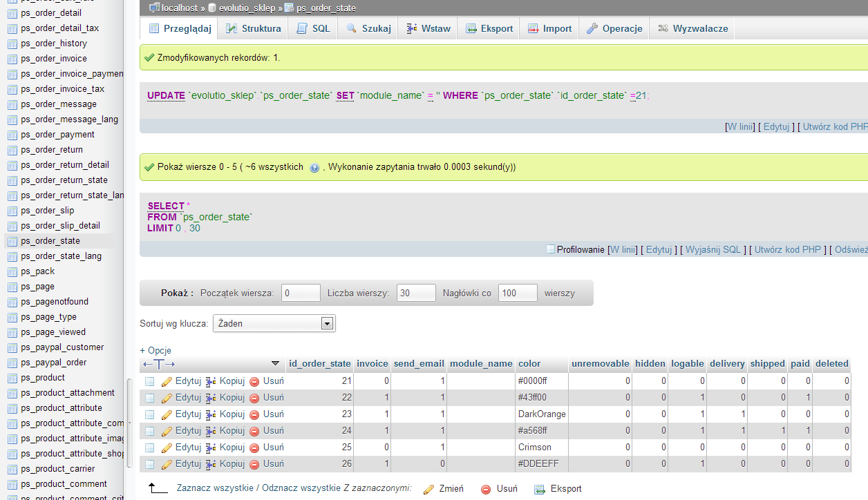Check the checkbox for row 22
The image size is (868, 500).
pos(150,398)
